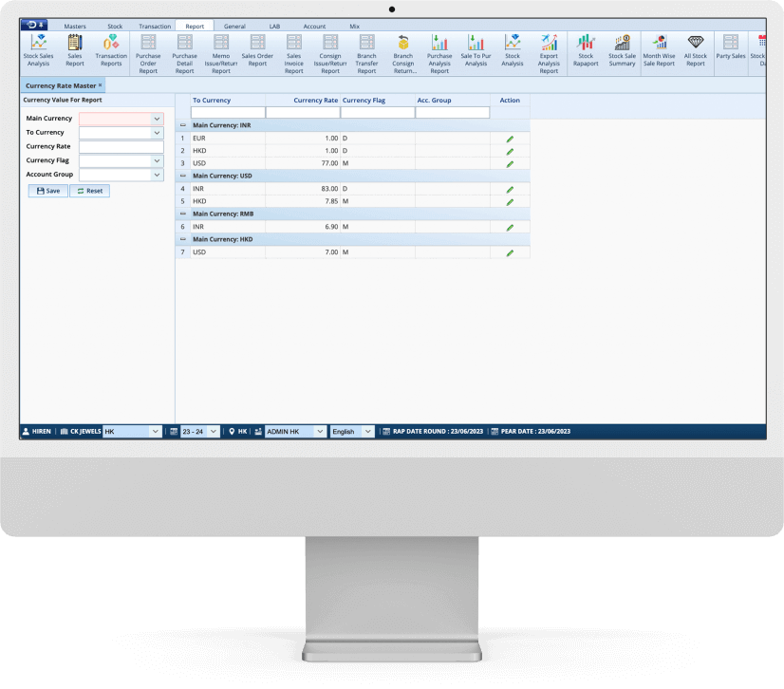Switch to the Transaction ribbon tab

[x=155, y=27]
